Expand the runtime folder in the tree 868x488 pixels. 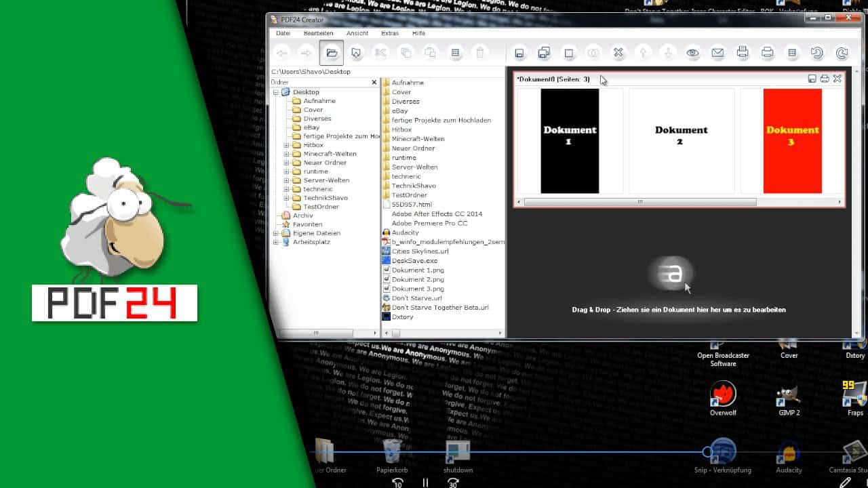(x=287, y=171)
